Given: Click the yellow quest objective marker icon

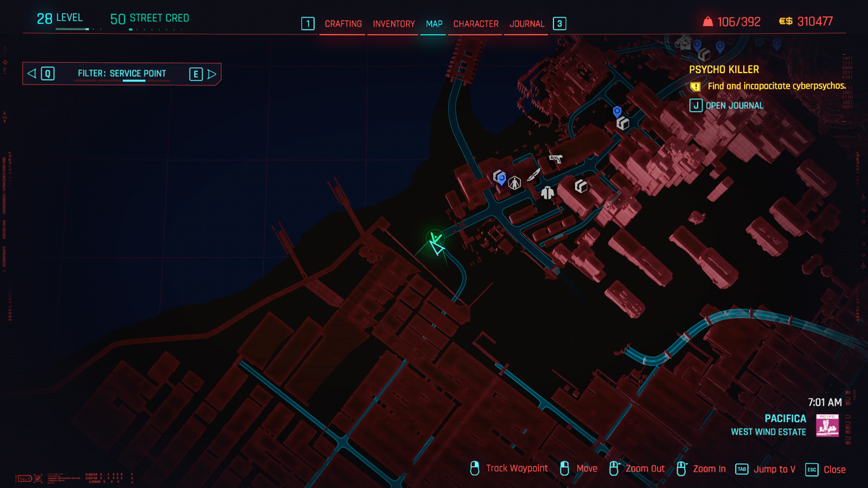Looking at the screenshot, I should pos(695,87).
